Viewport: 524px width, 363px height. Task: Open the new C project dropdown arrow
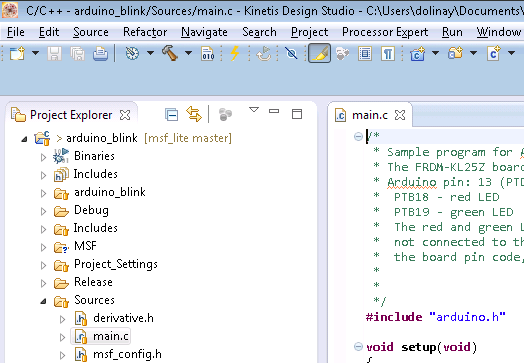[435, 53]
